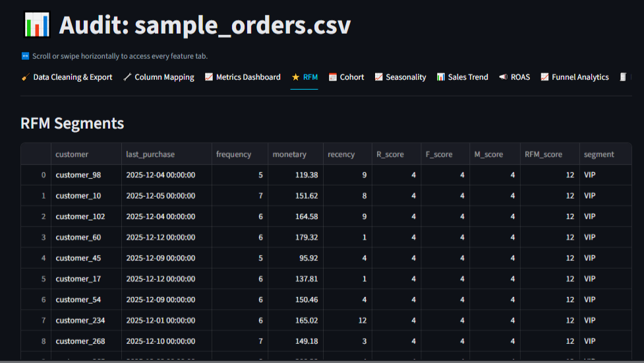Switch to the Cohort tab

point(346,77)
